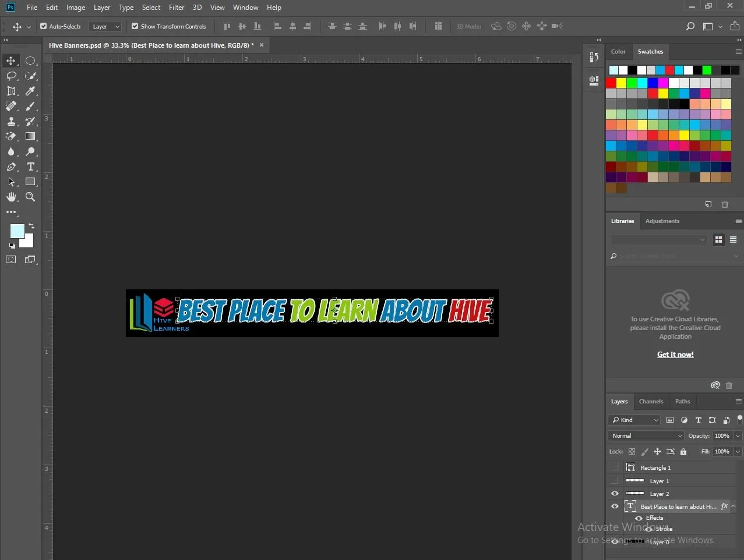Screen dimensions: 744x560
Task: Switch to the Channels tab
Action: point(651,401)
